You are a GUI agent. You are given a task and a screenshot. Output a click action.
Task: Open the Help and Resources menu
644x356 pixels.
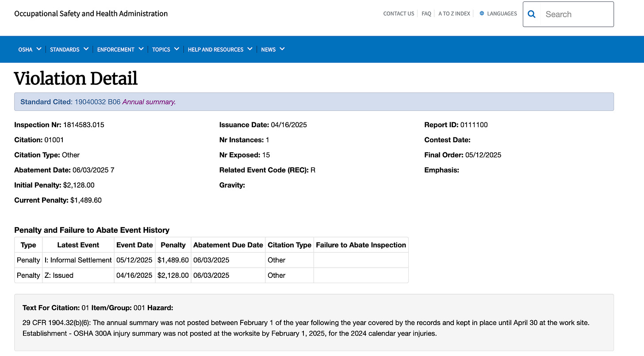pyautogui.click(x=215, y=49)
